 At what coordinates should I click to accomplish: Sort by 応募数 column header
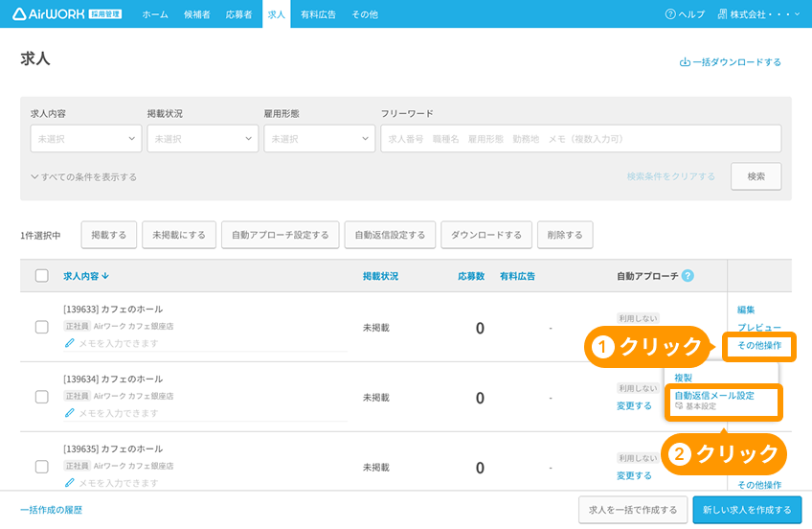tap(471, 276)
